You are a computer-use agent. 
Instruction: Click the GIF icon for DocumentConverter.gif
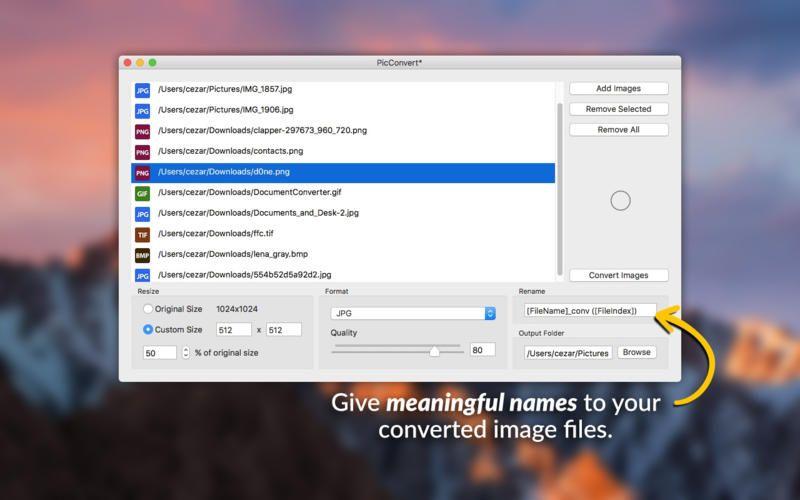point(142,193)
